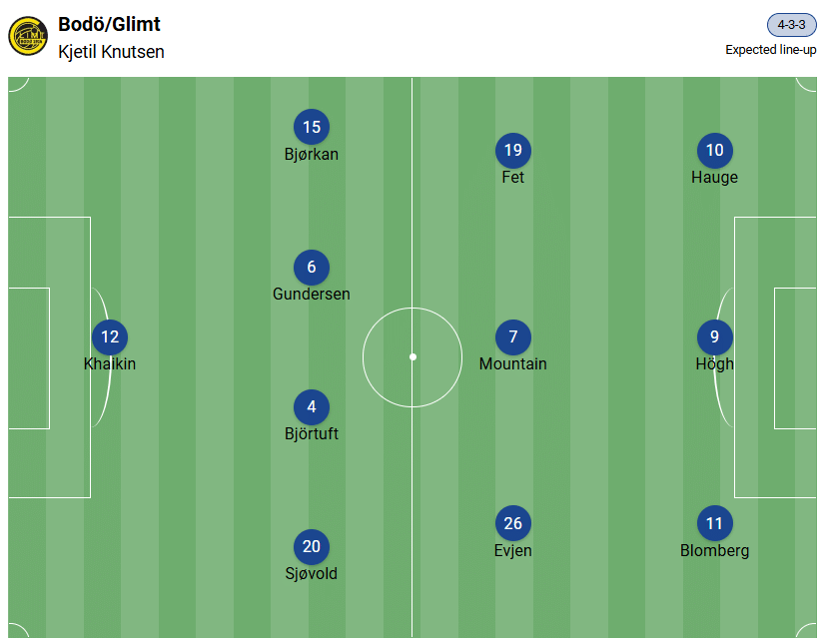823x644 pixels.
Task: Select Mountain's number 7 player badge
Action: point(513,337)
